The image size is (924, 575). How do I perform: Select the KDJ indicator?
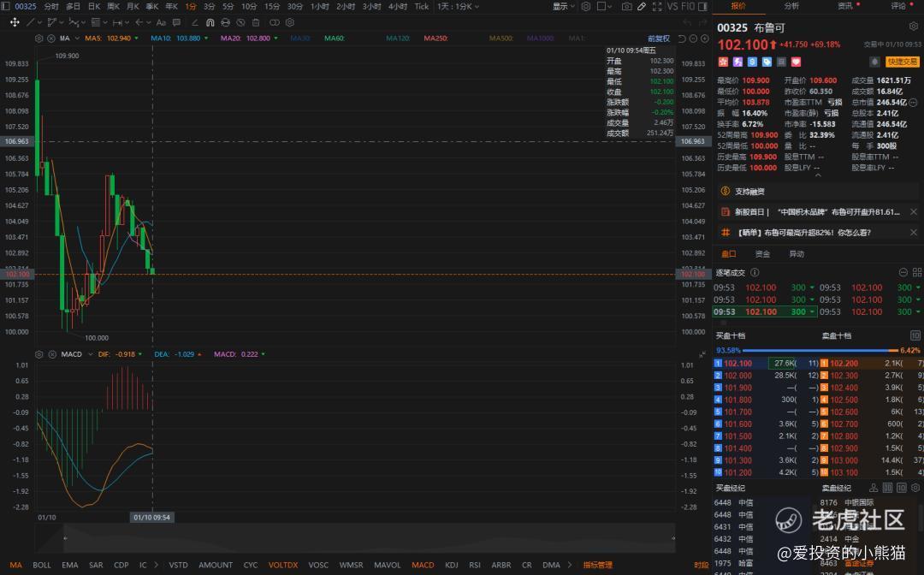pyautogui.click(x=452, y=565)
